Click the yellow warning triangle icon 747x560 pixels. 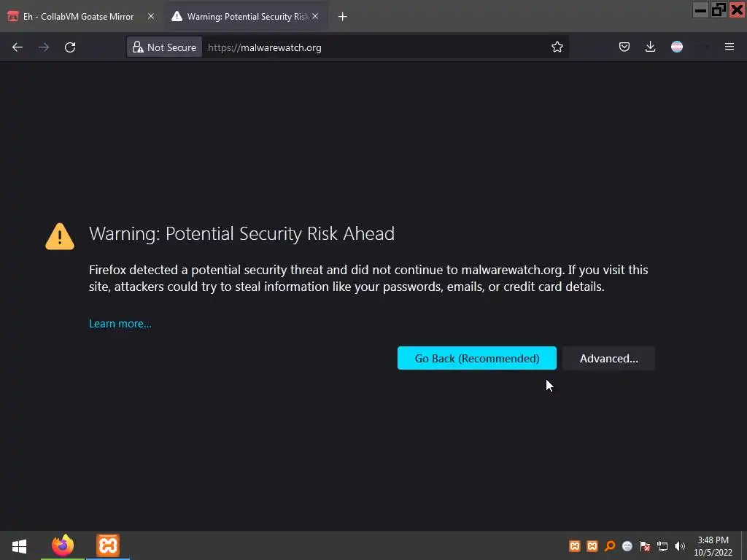click(x=60, y=236)
